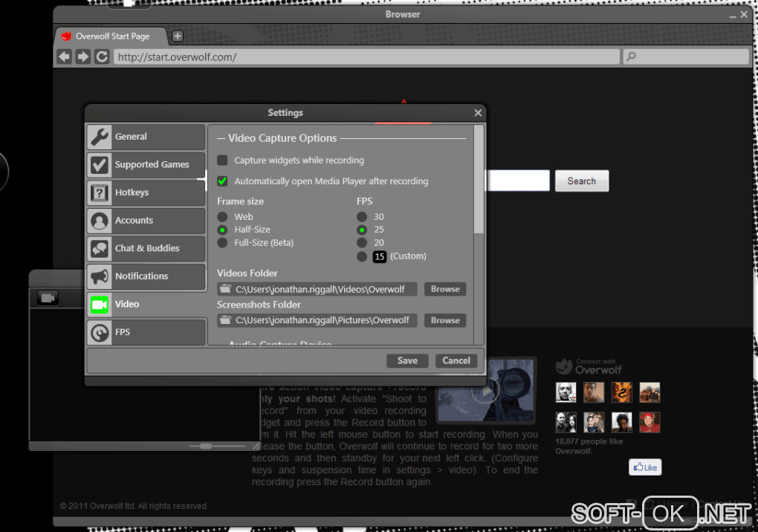This screenshot has width=758, height=532.
Task: Cancel the settings dialog
Action: (x=456, y=360)
